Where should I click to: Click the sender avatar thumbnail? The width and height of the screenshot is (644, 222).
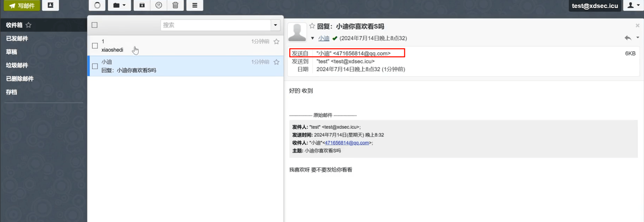[297, 32]
